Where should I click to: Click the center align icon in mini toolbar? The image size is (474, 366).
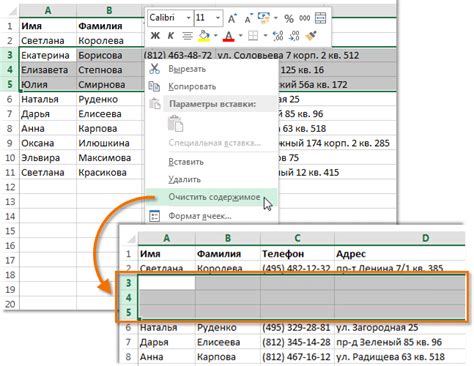[x=187, y=35]
